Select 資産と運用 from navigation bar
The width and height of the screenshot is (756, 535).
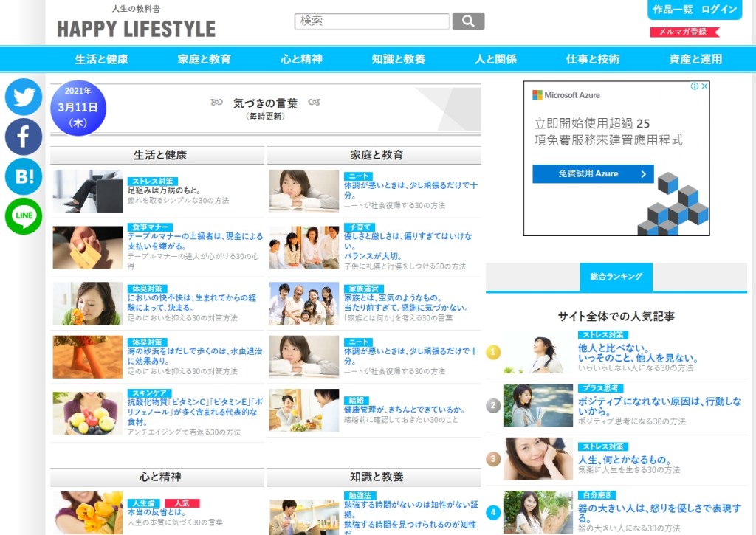pyautogui.click(x=695, y=59)
